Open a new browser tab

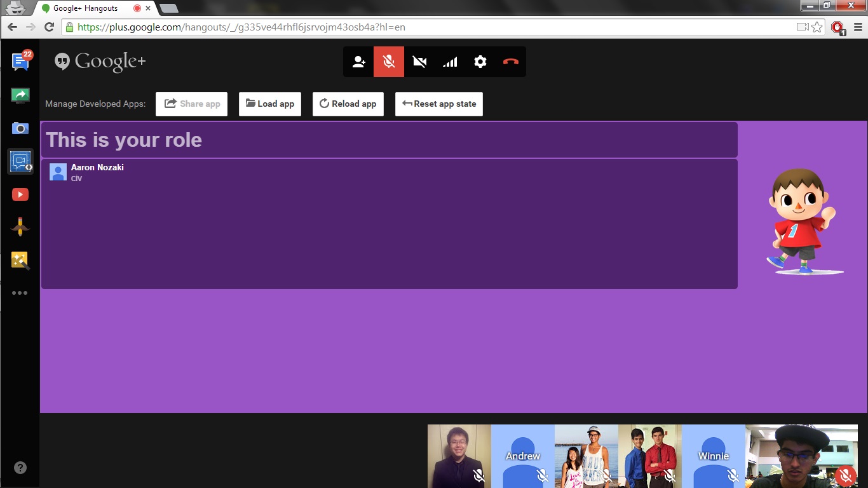click(168, 8)
